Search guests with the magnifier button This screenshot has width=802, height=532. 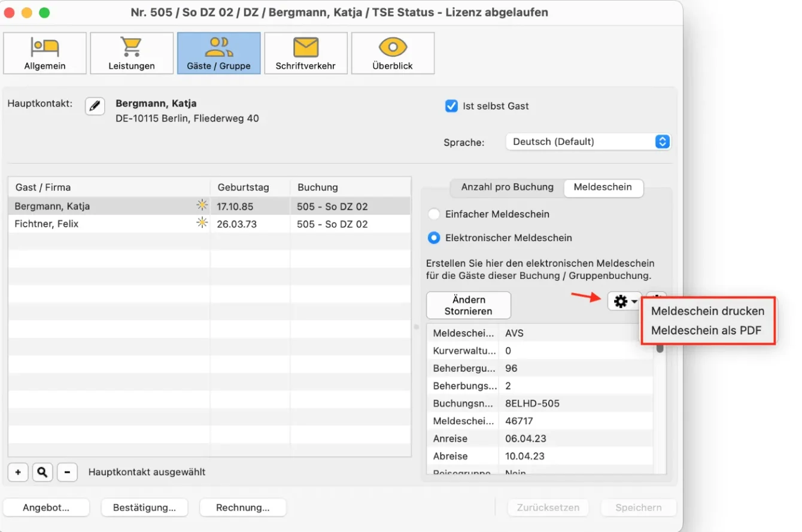coord(42,472)
